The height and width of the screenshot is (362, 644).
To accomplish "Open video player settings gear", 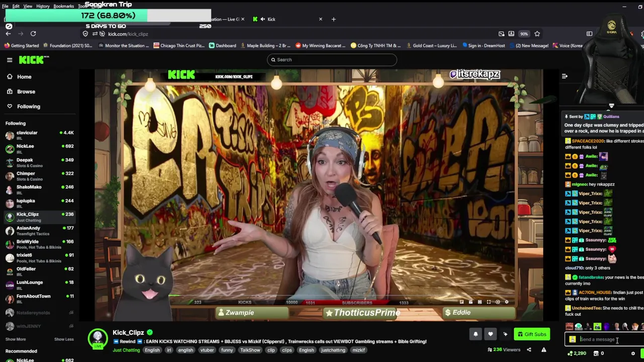I will coord(507,302).
